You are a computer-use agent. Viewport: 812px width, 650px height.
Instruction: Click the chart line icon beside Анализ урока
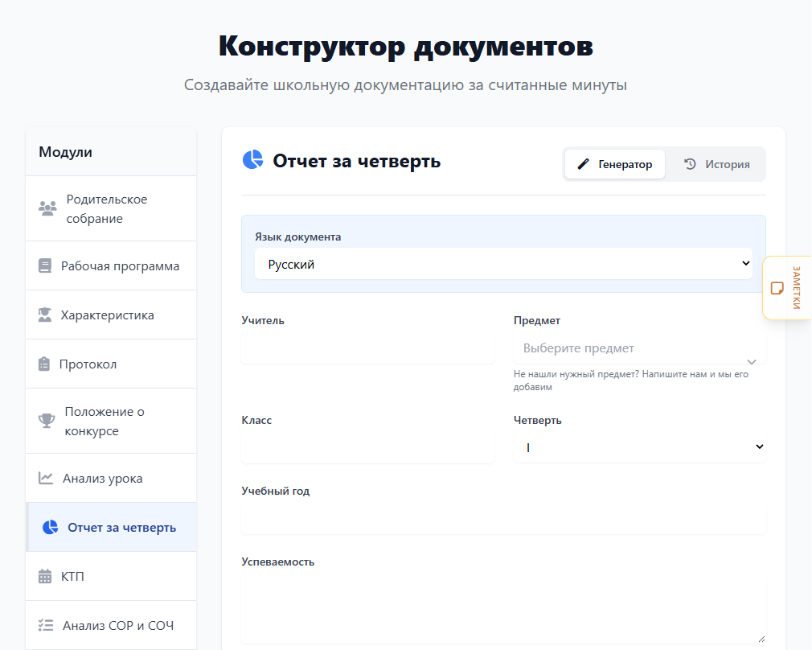(46, 478)
